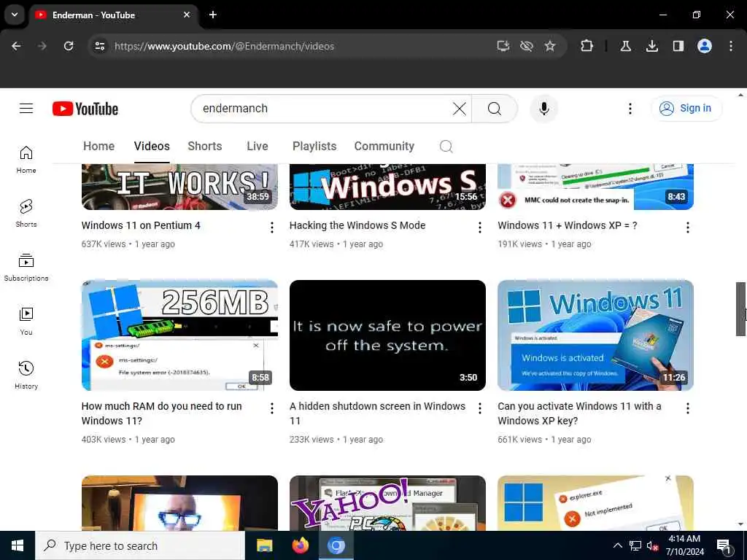Image resolution: width=747 pixels, height=560 pixels.
Task: Play the safe to power off thumbnail
Action: click(387, 335)
